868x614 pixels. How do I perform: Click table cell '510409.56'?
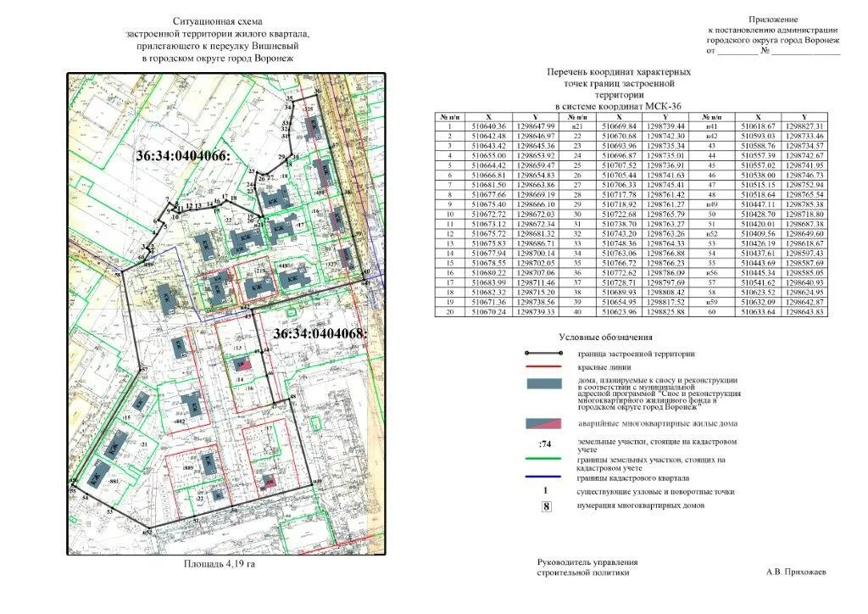759,234
